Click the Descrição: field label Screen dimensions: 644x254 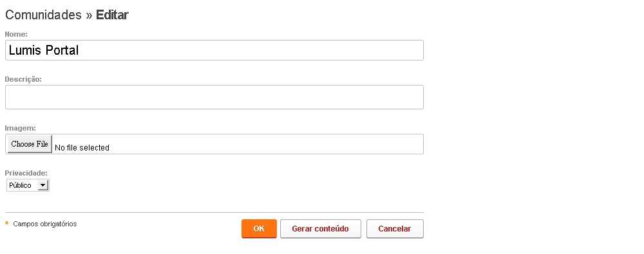pos(23,79)
